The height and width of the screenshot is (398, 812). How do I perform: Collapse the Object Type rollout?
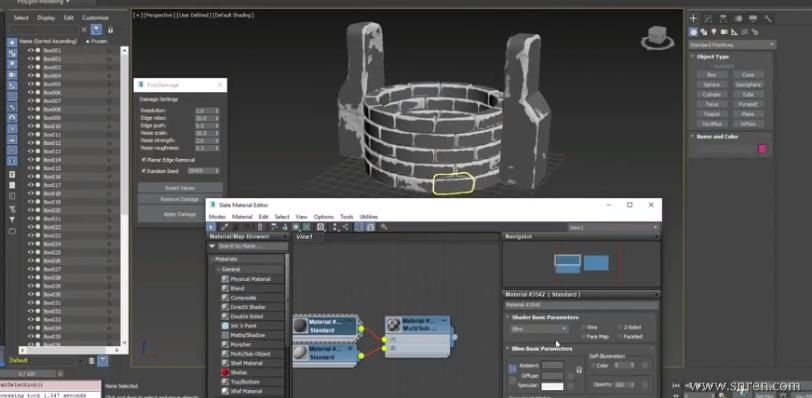[x=713, y=56]
